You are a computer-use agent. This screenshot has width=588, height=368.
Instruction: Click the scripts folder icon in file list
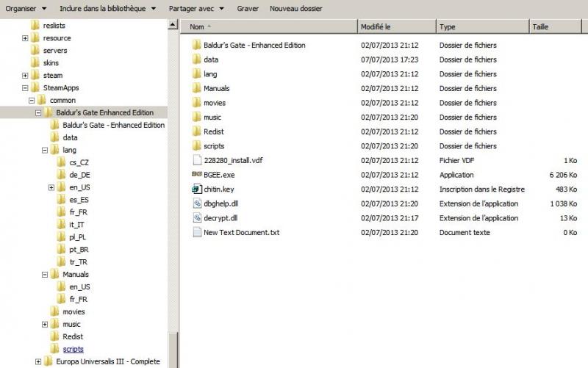197,145
